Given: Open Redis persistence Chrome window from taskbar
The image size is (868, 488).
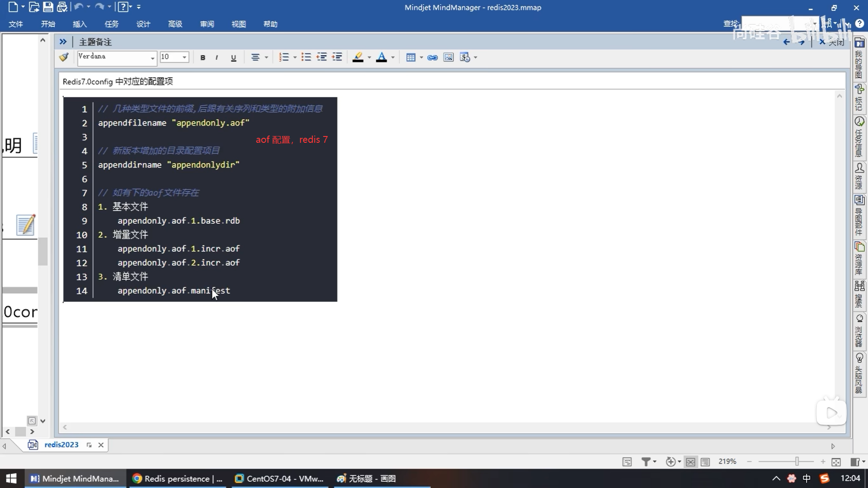Looking at the screenshot, I should click(178, 479).
